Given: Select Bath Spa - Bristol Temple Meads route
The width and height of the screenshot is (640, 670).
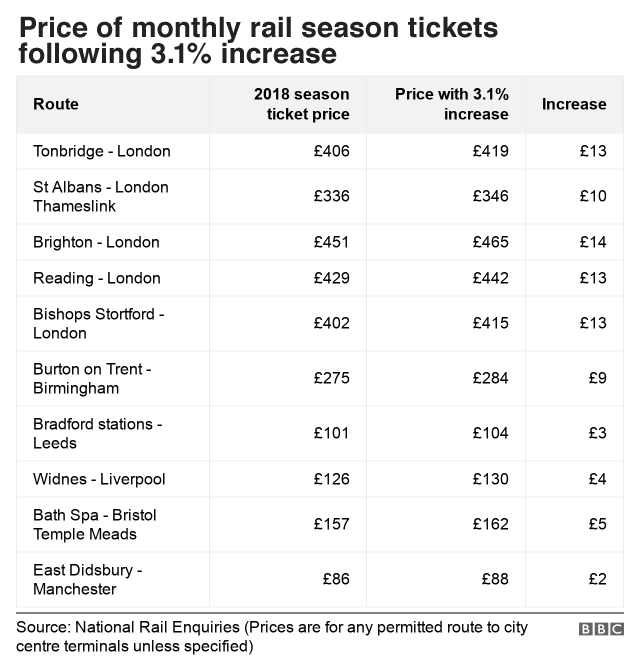Looking at the screenshot, I should click(95, 525).
